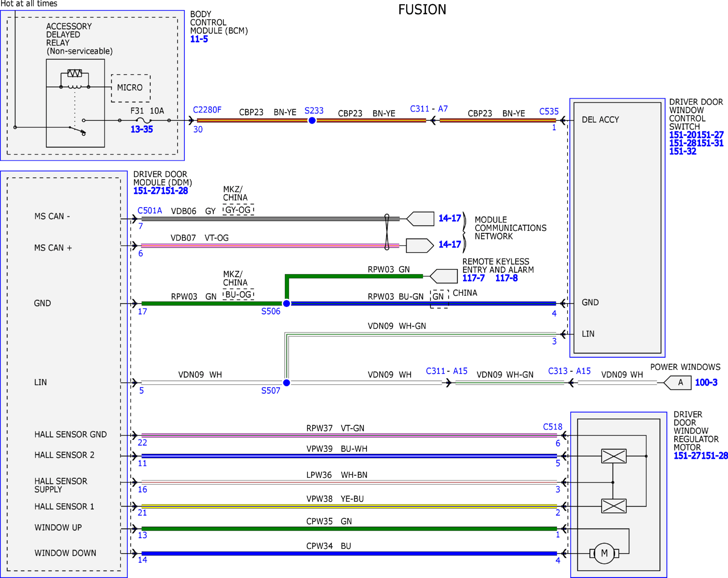Click the blue S507 splice dot
The width and height of the screenshot is (728, 578).
tap(287, 383)
